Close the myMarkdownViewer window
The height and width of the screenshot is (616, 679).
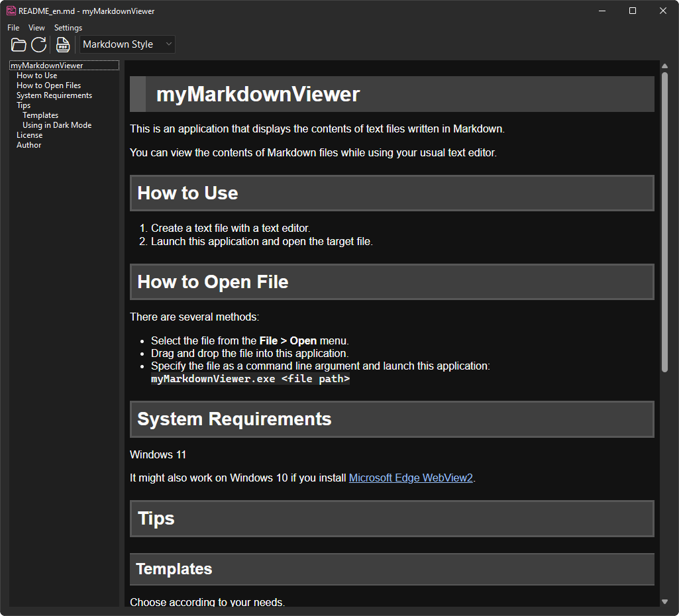(662, 11)
